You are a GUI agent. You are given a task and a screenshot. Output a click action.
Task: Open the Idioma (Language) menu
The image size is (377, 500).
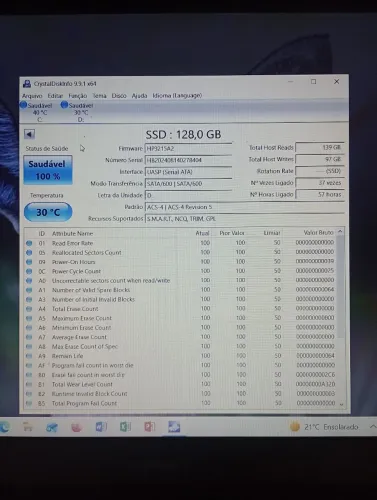(x=177, y=96)
